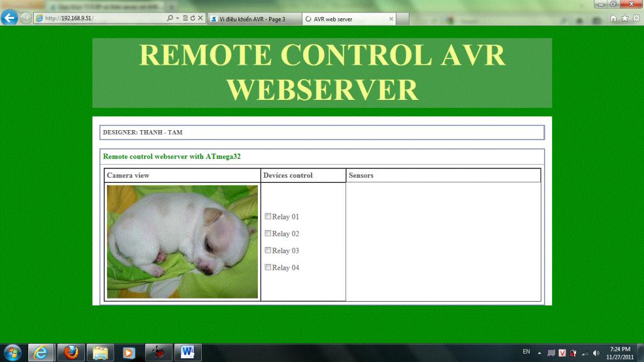Screen dimensions: 644x362
Task: Switch to Microsoft Word in taskbar
Action: coord(187,353)
